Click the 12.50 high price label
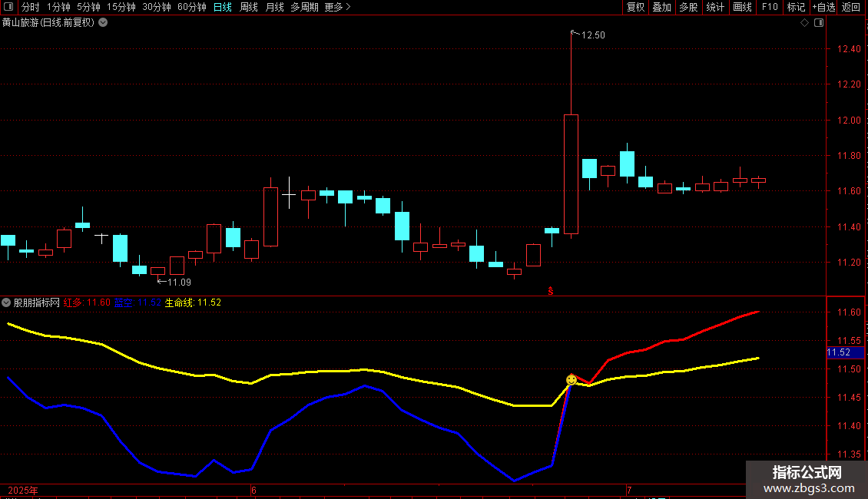Screen dimensions: 868x499 point(593,35)
